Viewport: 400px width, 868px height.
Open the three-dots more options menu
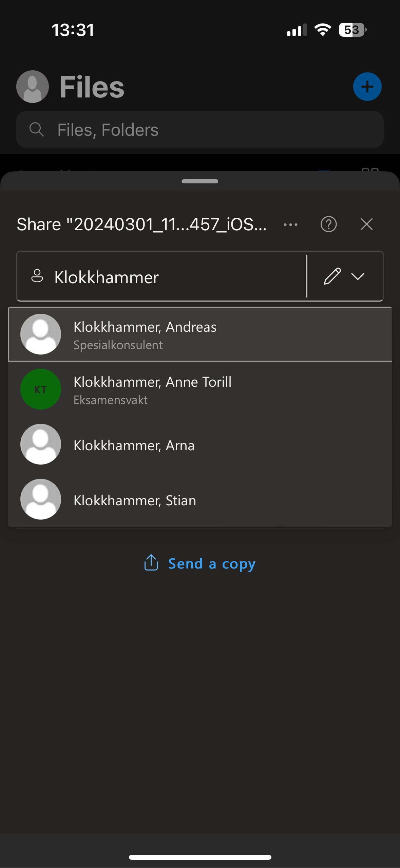click(290, 224)
